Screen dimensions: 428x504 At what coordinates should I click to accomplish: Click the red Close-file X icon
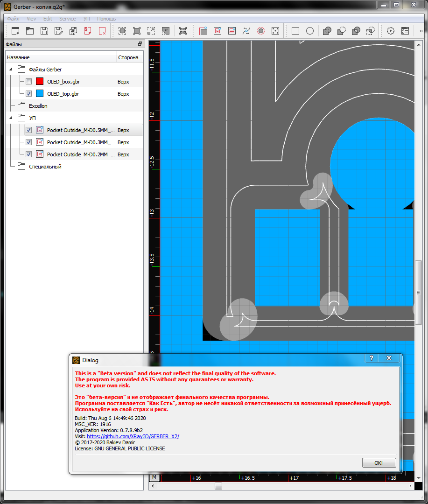[x=102, y=31]
